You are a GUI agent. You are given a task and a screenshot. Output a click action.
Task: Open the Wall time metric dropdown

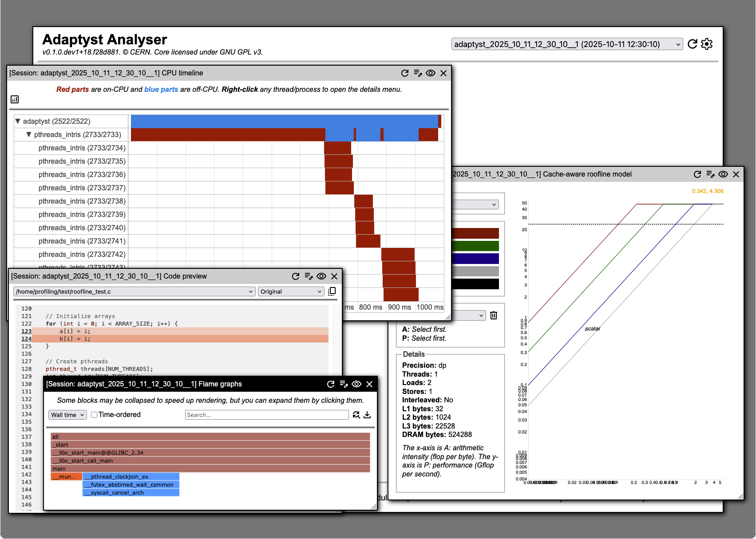[x=67, y=415]
